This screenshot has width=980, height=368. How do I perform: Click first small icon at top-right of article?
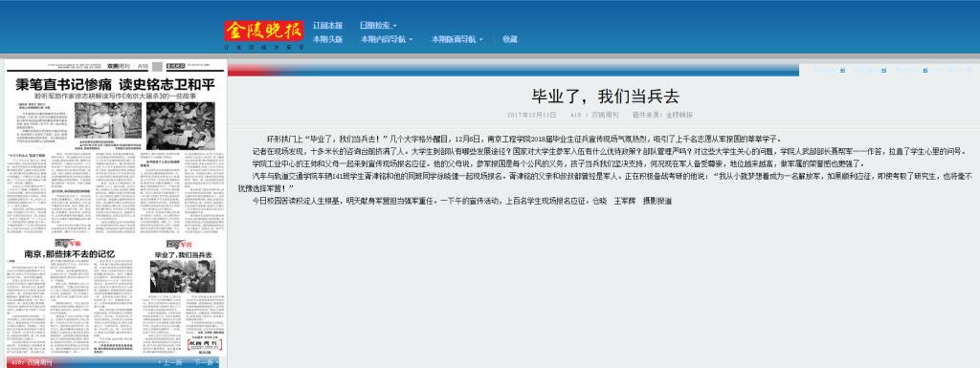tap(842, 71)
